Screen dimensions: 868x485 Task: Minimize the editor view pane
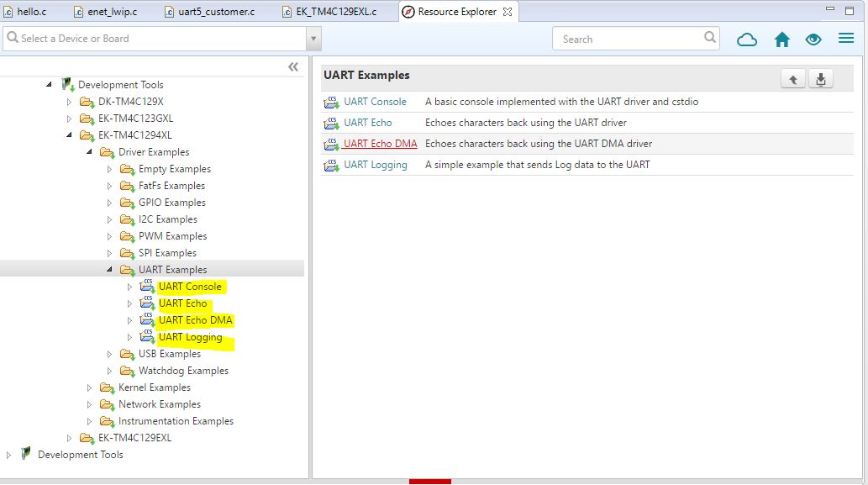pos(829,9)
